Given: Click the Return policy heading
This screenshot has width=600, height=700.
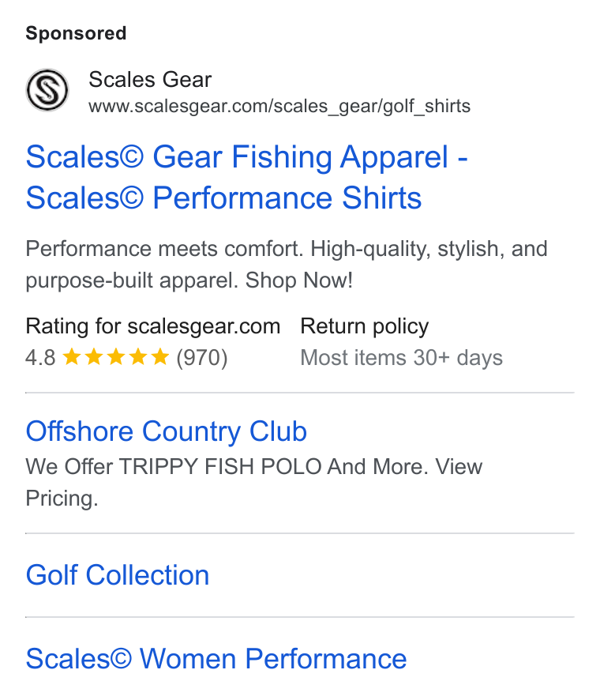Looking at the screenshot, I should click(365, 326).
